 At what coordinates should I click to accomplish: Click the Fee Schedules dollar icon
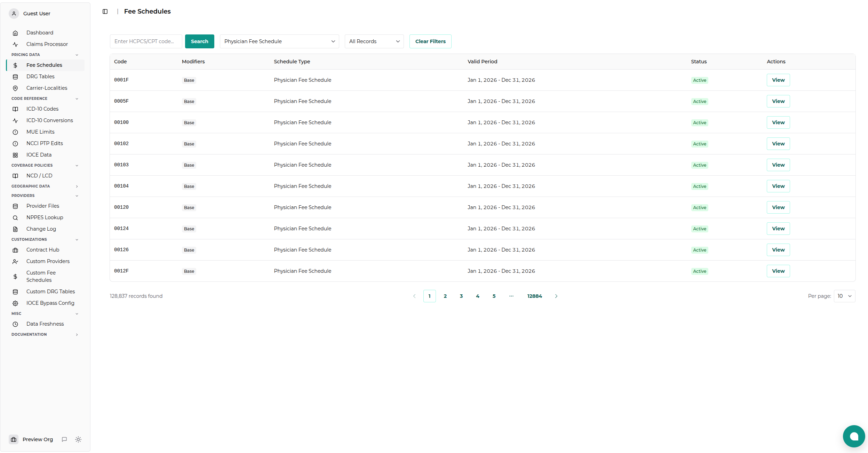tap(15, 65)
